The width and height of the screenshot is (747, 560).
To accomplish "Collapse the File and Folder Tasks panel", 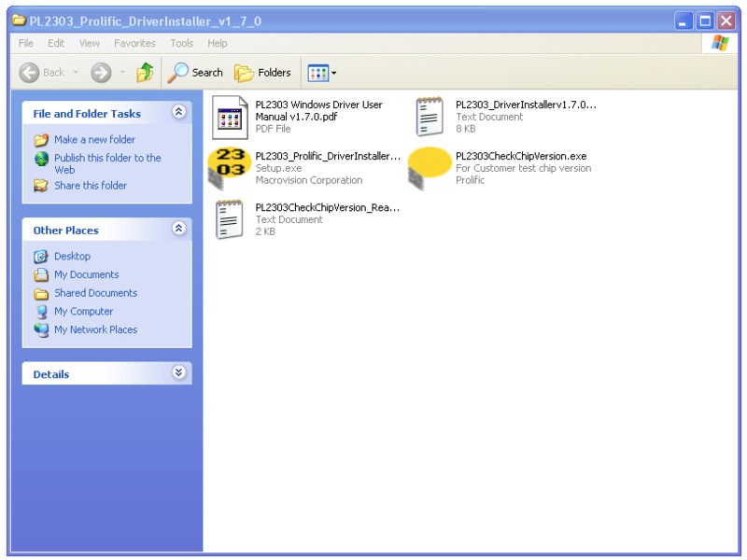I will click(x=178, y=113).
